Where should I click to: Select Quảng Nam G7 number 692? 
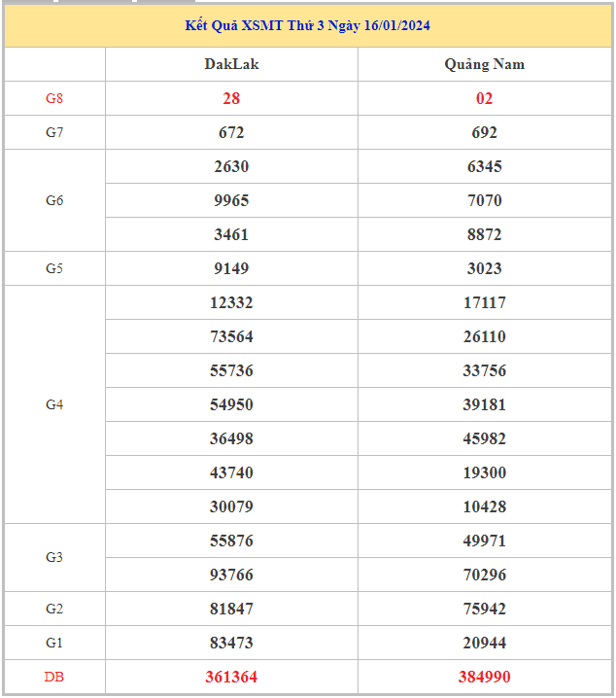(484, 132)
